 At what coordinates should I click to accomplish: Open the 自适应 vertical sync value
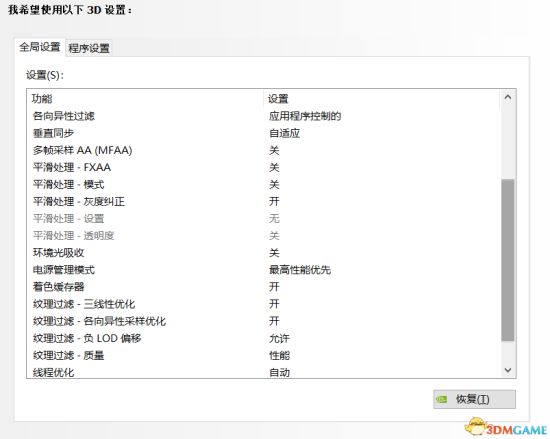pyautogui.click(x=284, y=133)
